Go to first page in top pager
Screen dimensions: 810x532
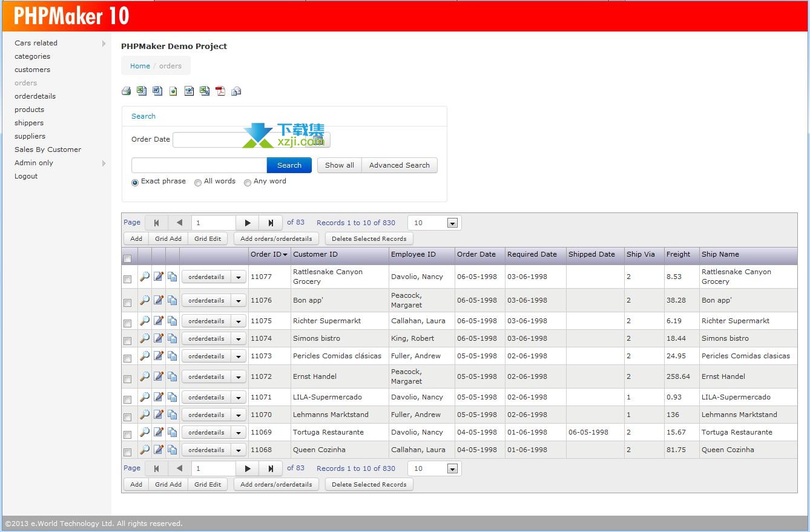pyautogui.click(x=156, y=223)
